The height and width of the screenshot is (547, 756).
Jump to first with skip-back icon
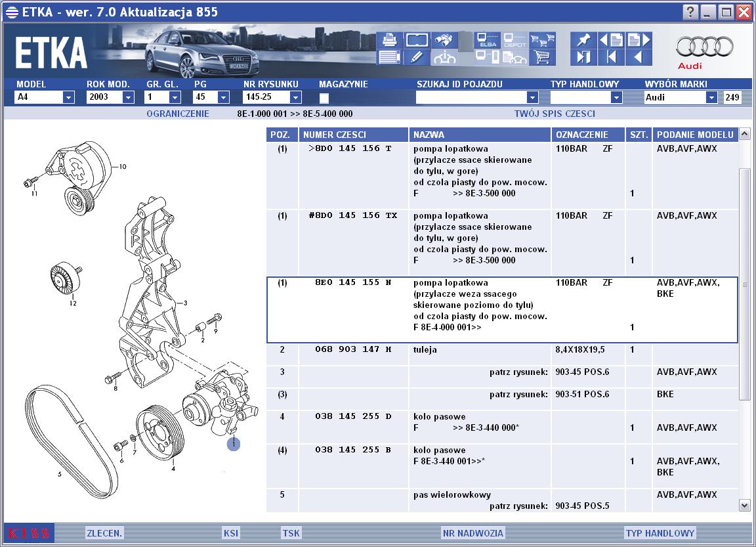click(x=611, y=57)
